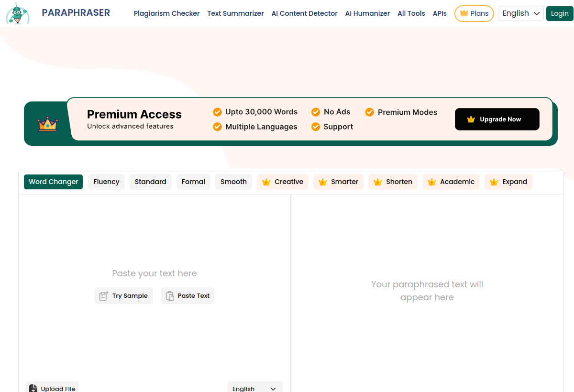Open the AI Humanizer tool
The width and height of the screenshot is (574, 392).
tap(367, 13)
